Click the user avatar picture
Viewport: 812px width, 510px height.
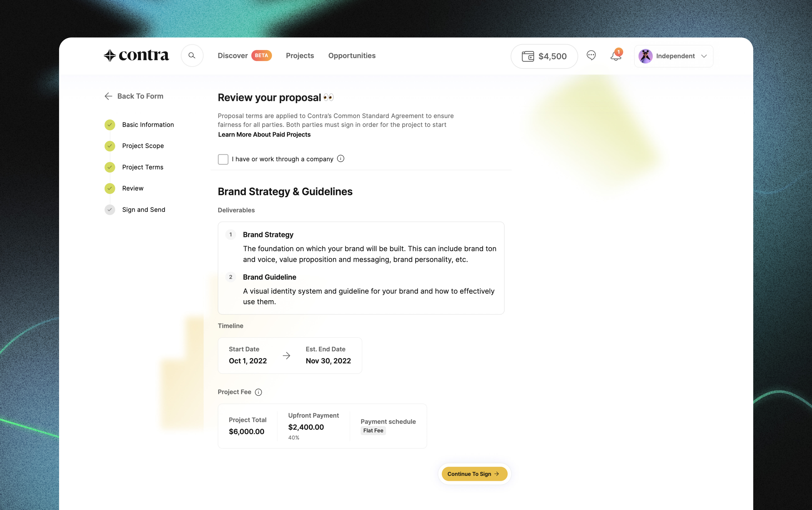coord(645,56)
